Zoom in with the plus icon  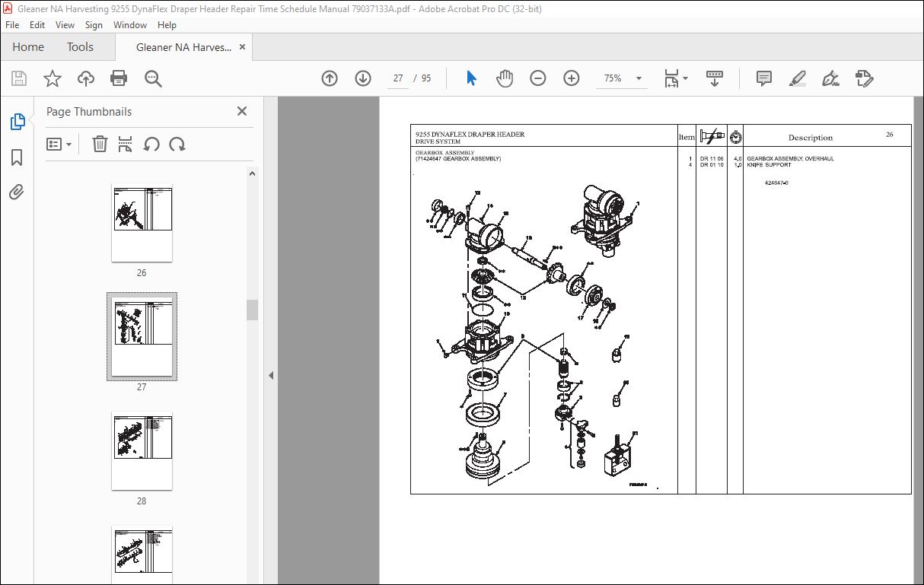click(572, 78)
